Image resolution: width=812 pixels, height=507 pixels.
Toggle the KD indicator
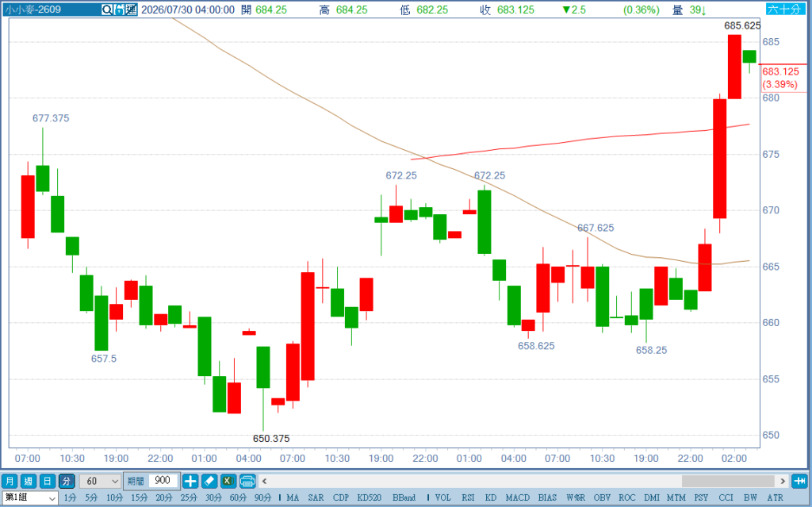(x=490, y=497)
